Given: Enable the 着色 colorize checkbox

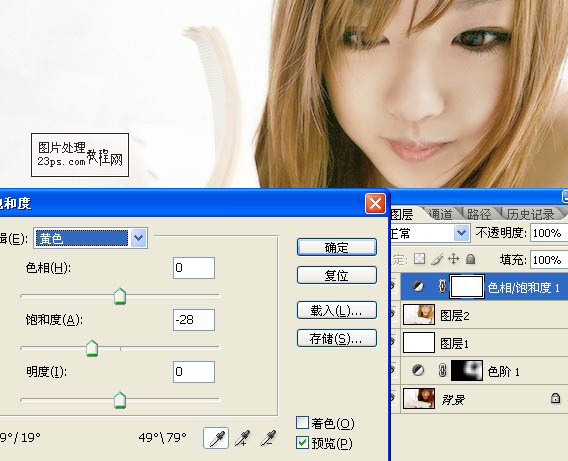Looking at the screenshot, I should click(302, 423).
